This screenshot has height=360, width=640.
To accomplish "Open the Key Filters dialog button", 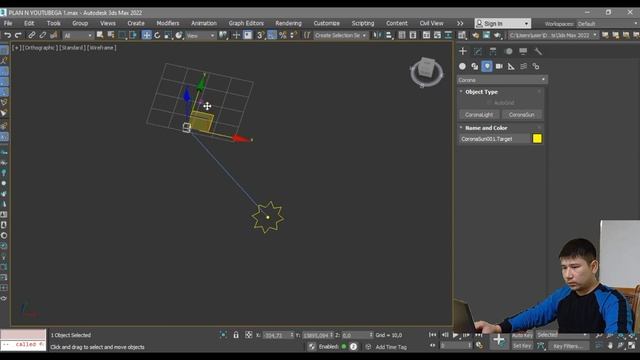I will click(x=568, y=346).
